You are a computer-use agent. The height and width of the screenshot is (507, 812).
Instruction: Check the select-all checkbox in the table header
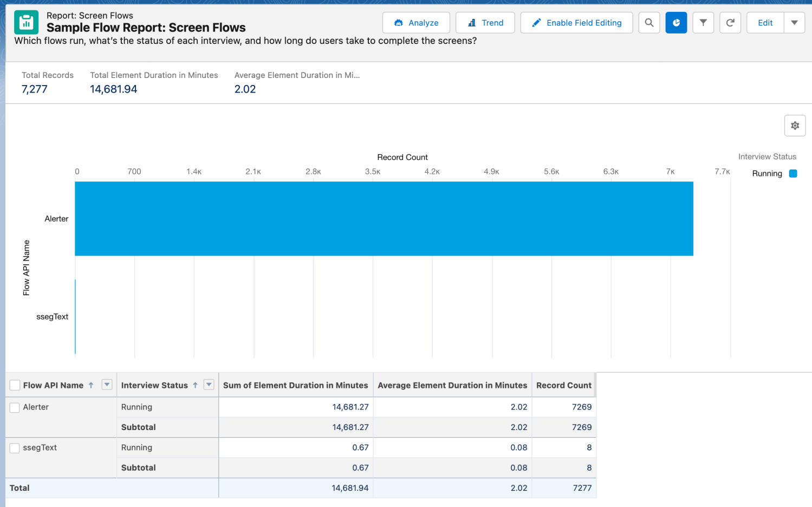14,385
